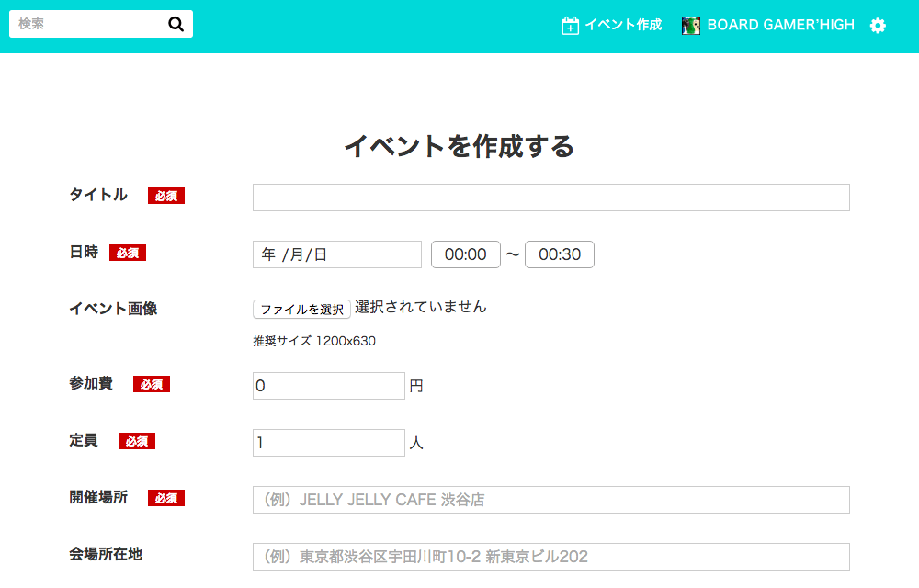
Task: Select the 年 segment of the date field
Action: (x=268, y=255)
